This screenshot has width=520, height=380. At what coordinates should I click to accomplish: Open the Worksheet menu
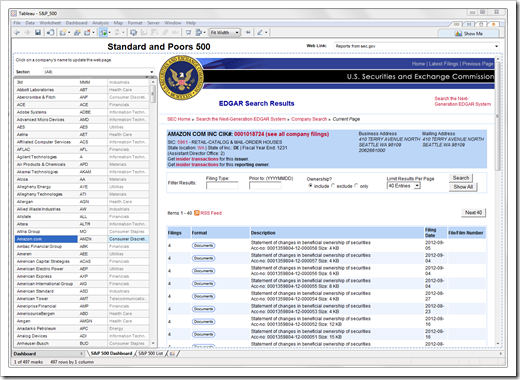pyautogui.click(x=50, y=23)
